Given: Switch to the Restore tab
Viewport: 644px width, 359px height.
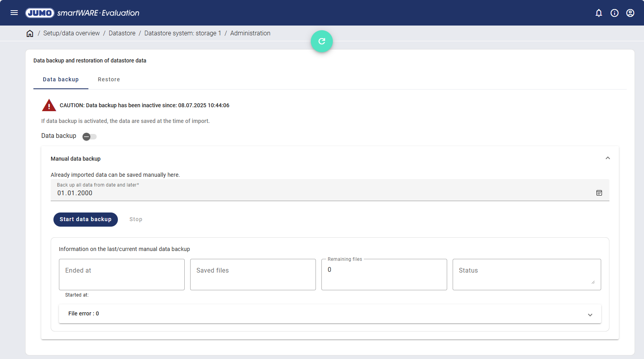Looking at the screenshot, I should [x=109, y=79].
